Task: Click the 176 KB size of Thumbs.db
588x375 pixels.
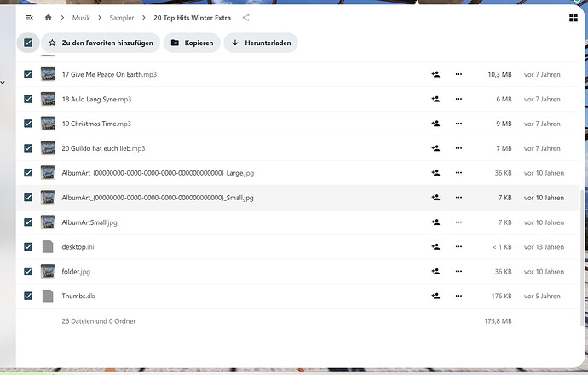Action: tap(501, 296)
